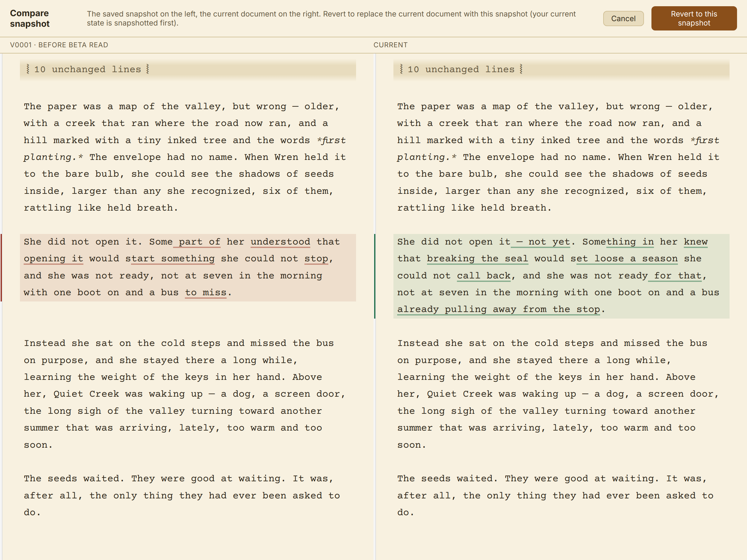The width and height of the screenshot is (747, 560).
Task: Click the inserted phrase '— not yet'
Action: point(540,242)
